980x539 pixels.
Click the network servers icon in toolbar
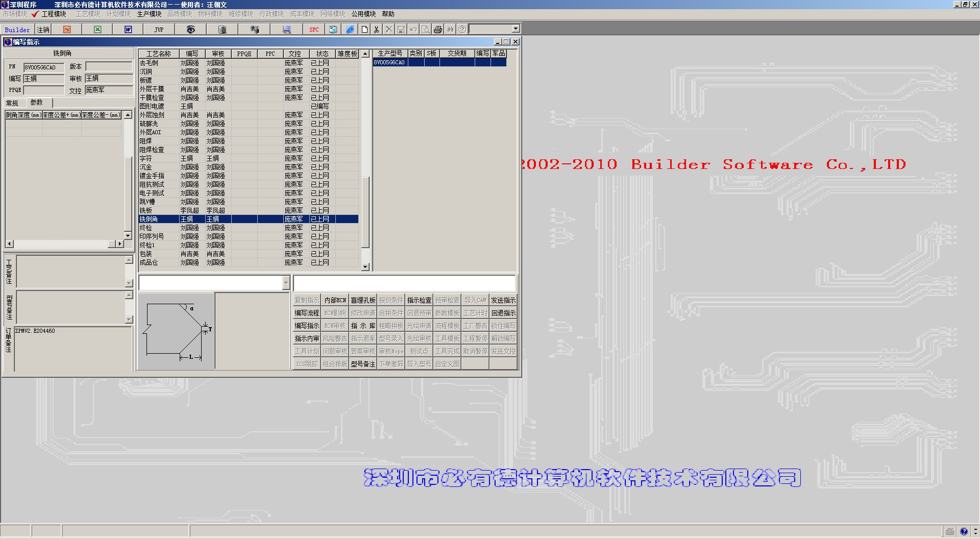click(254, 30)
